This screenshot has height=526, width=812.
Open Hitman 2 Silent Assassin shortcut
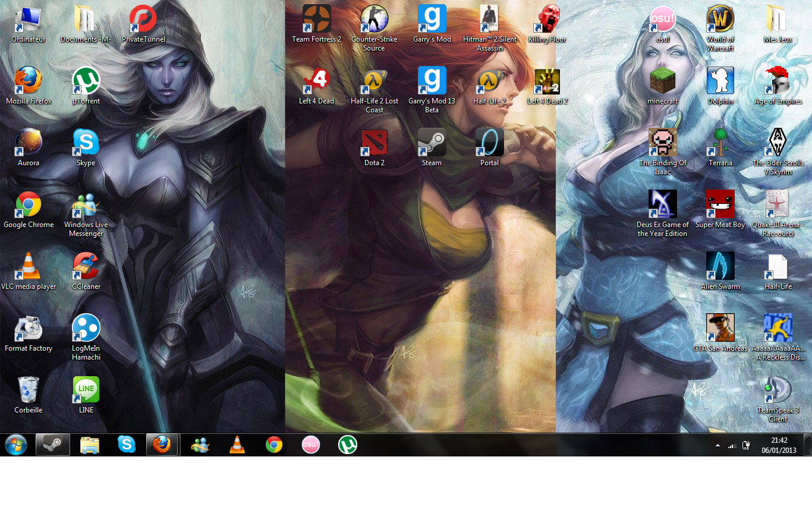[489, 29]
